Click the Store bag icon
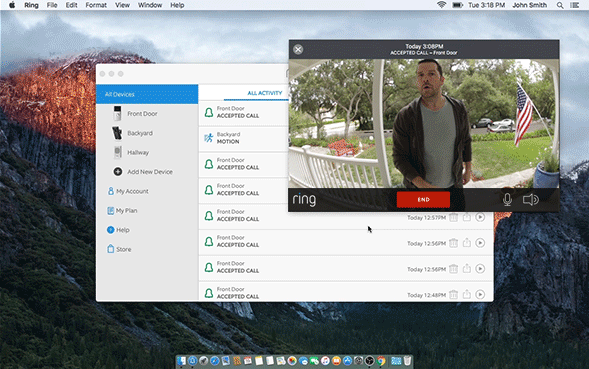The height and width of the screenshot is (369, 589). (x=110, y=249)
